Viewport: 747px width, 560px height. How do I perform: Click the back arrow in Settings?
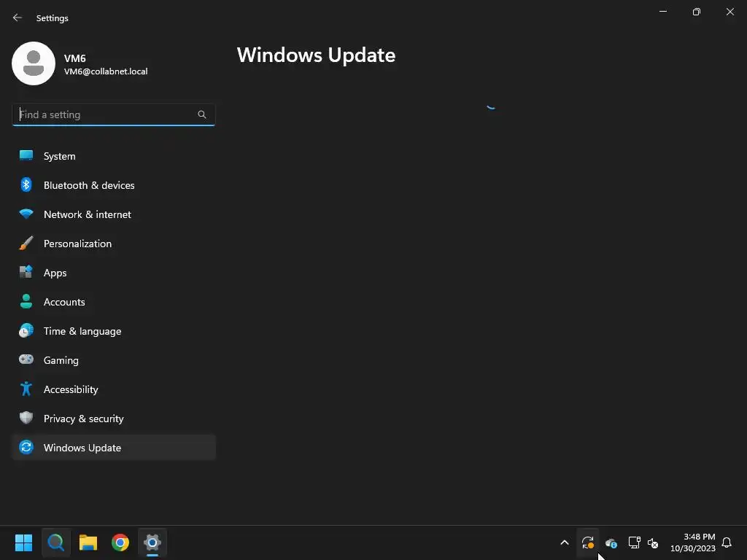[18, 17]
